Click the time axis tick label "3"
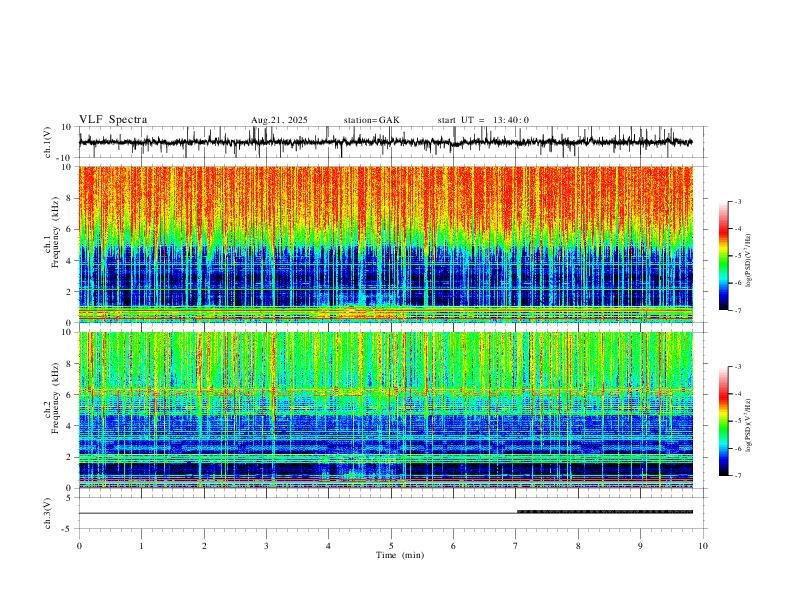 click(266, 546)
